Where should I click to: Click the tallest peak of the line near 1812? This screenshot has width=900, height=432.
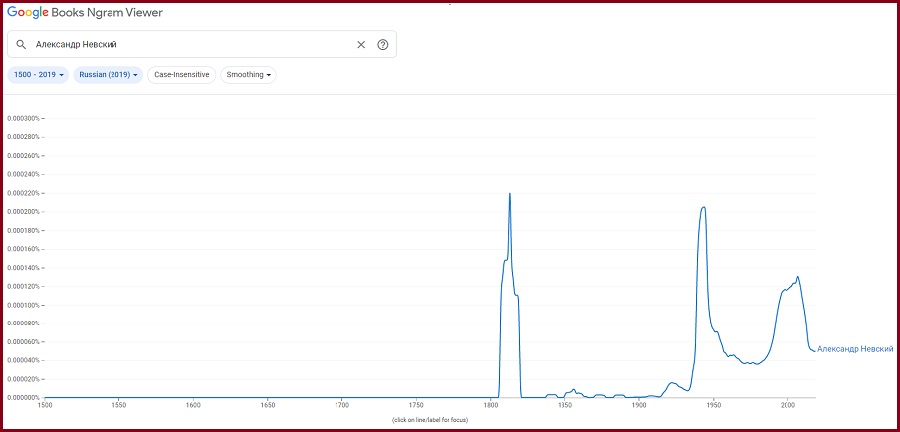(510, 194)
